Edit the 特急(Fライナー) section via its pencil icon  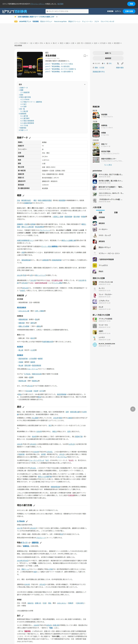tap(41, 543)
